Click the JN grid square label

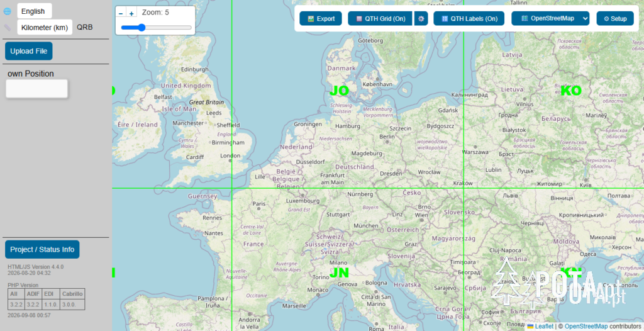[x=339, y=272]
